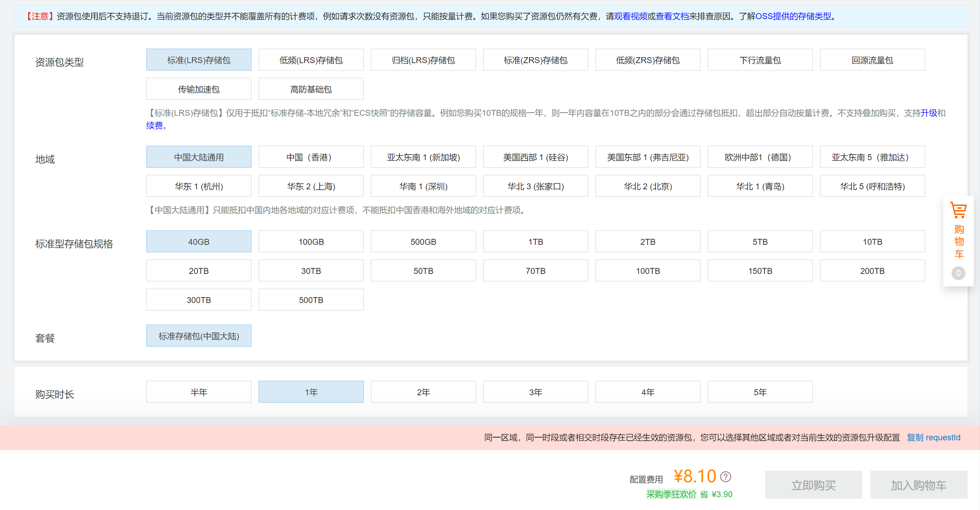Select the 低频(LRS)存储包 resource type

tap(311, 60)
